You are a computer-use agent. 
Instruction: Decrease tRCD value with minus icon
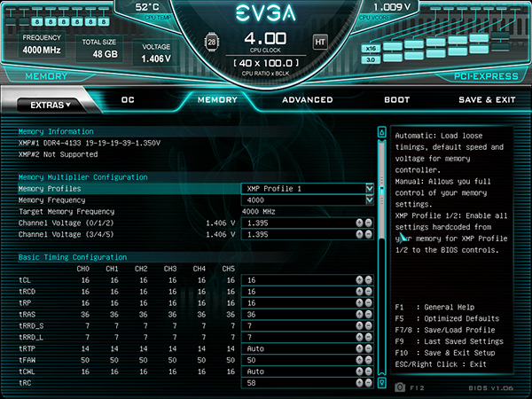(369, 292)
